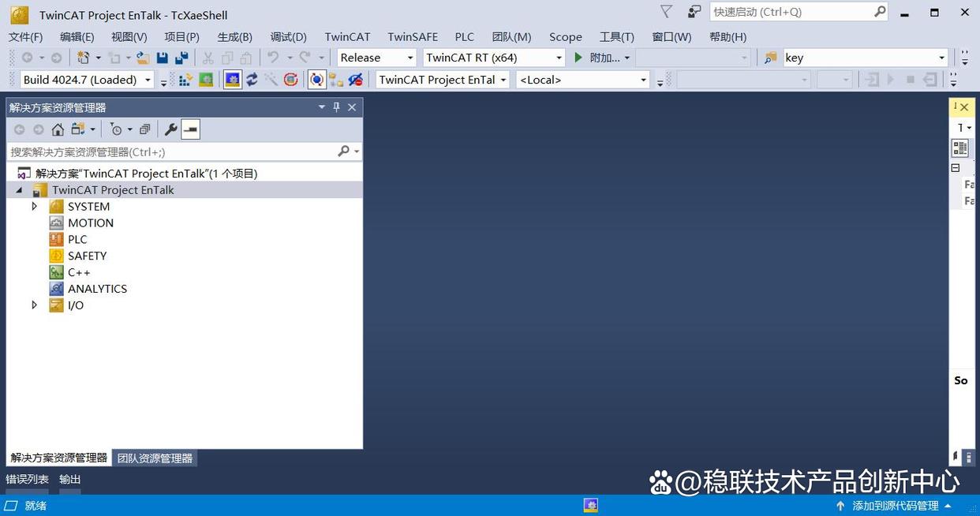The image size is (980, 516).
Task: Click the crossed-out eye Hide icon
Action: pos(356,80)
